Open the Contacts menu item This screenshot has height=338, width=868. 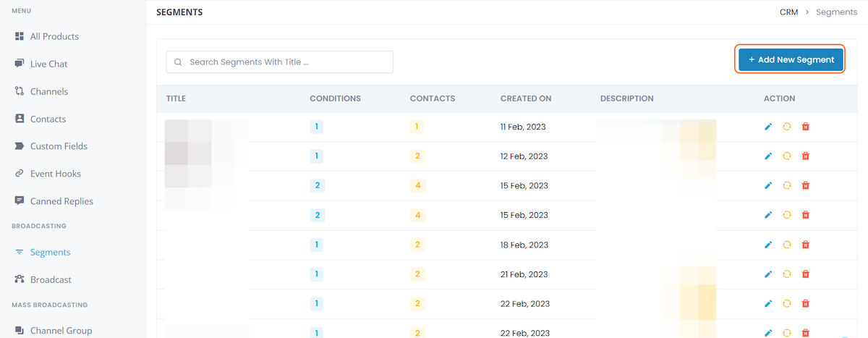(48, 119)
